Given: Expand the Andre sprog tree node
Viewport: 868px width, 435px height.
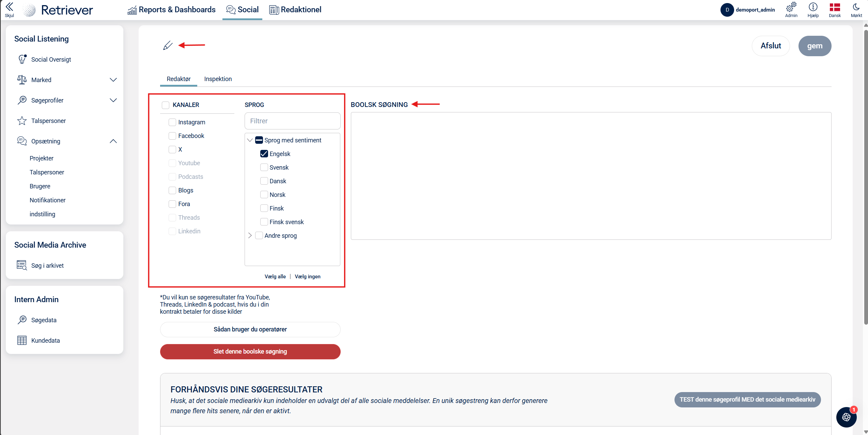Looking at the screenshot, I should tap(250, 235).
